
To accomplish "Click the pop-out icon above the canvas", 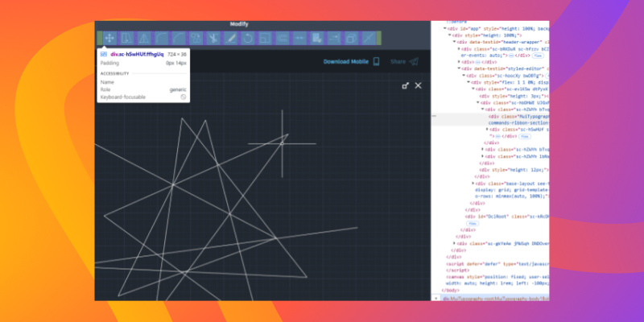I will click(x=406, y=85).
